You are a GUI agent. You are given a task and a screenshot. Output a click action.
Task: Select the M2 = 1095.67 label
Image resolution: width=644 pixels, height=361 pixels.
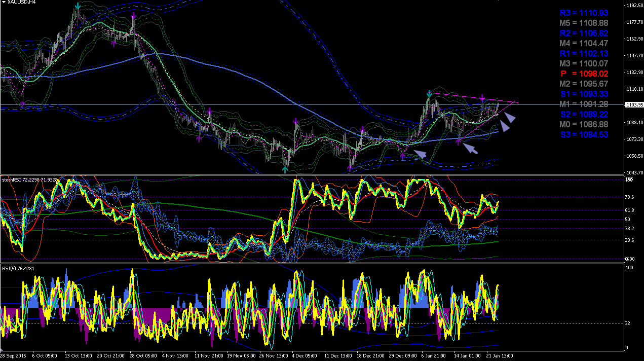pyautogui.click(x=584, y=84)
